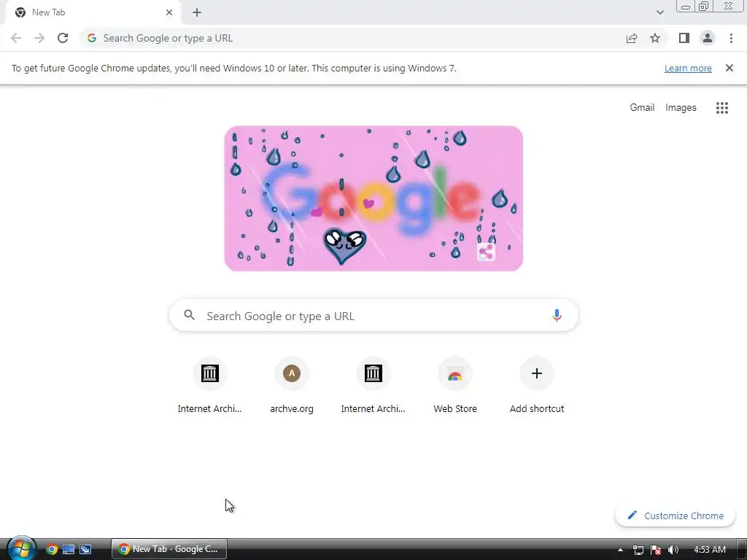Open Action Center flag icon
This screenshot has width=747, height=560.
(x=656, y=550)
